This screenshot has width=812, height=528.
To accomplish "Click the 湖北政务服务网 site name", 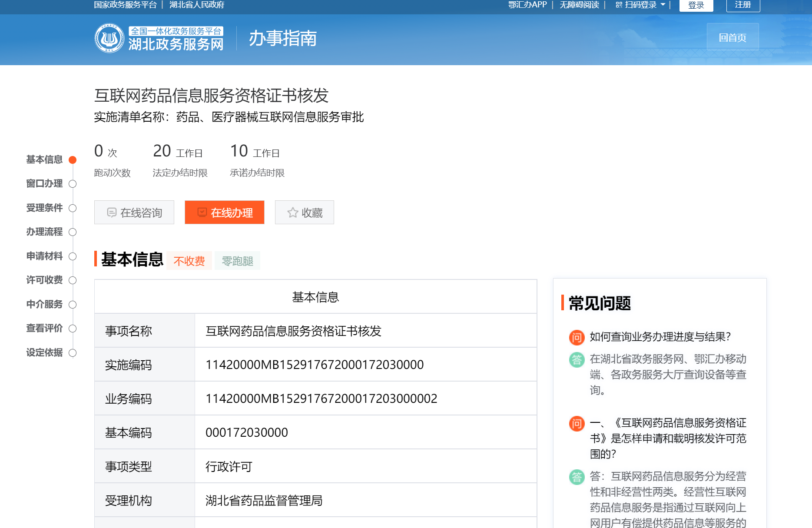I will click(x=176, y=44).
